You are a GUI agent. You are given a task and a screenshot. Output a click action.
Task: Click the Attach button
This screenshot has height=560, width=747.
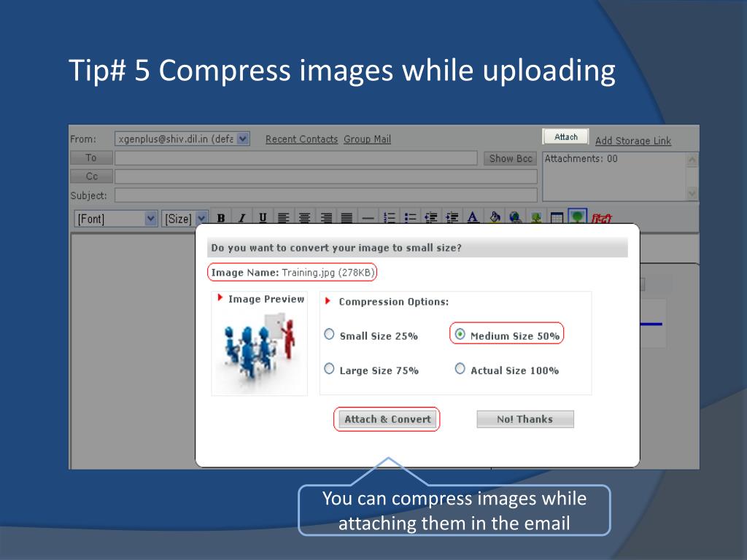point(565,136)
